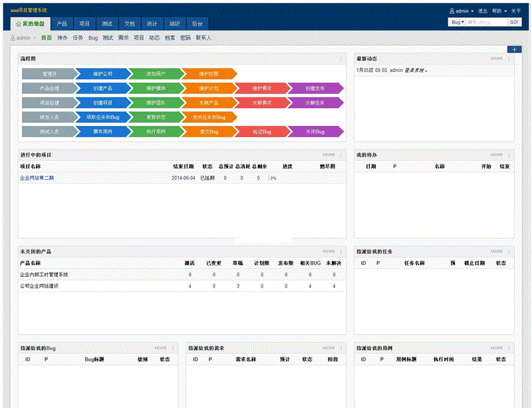Select 待办 in the sub-navigation

click(63, 38)
